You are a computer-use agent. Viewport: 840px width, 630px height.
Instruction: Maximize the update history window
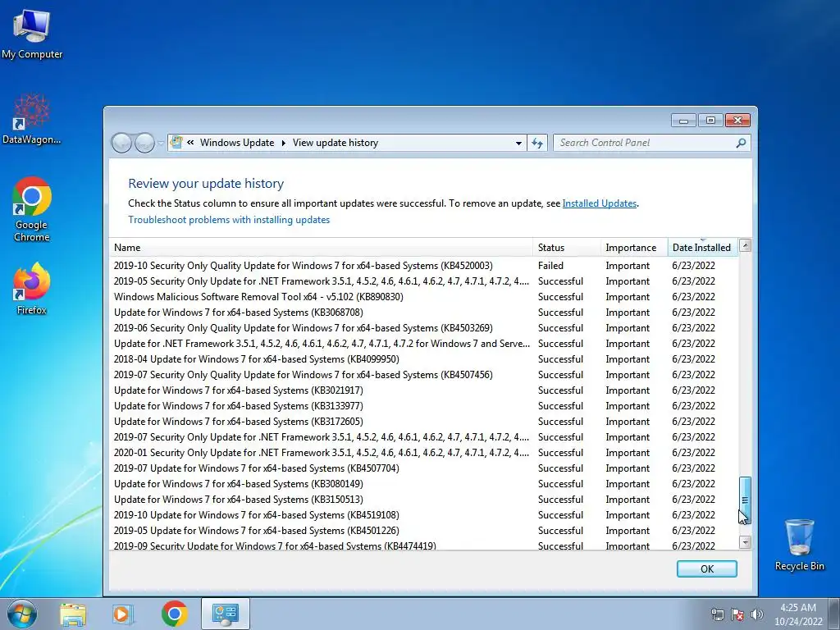pos(710,121)
